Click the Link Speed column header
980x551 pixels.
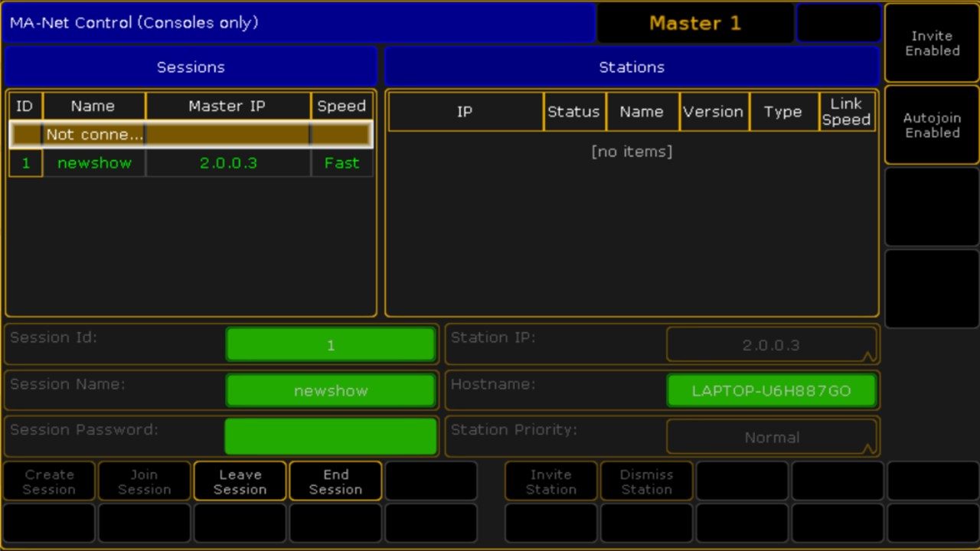846,112
